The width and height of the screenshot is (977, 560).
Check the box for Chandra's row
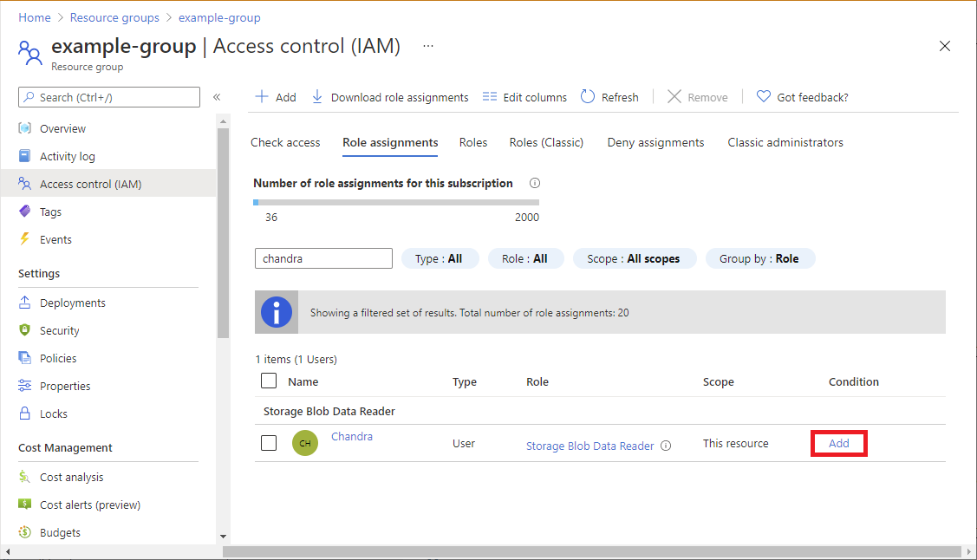269,443
